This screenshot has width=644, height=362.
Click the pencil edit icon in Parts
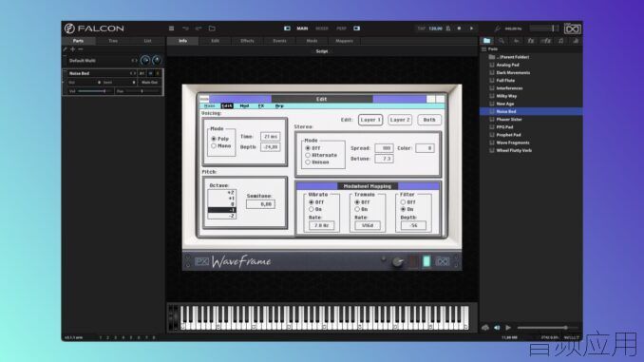coord(65,49)
